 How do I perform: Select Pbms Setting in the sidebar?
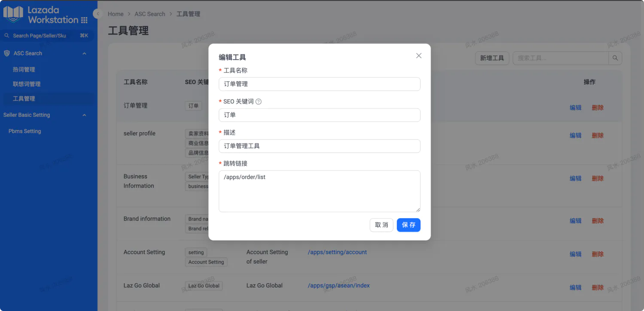[25, 131]
